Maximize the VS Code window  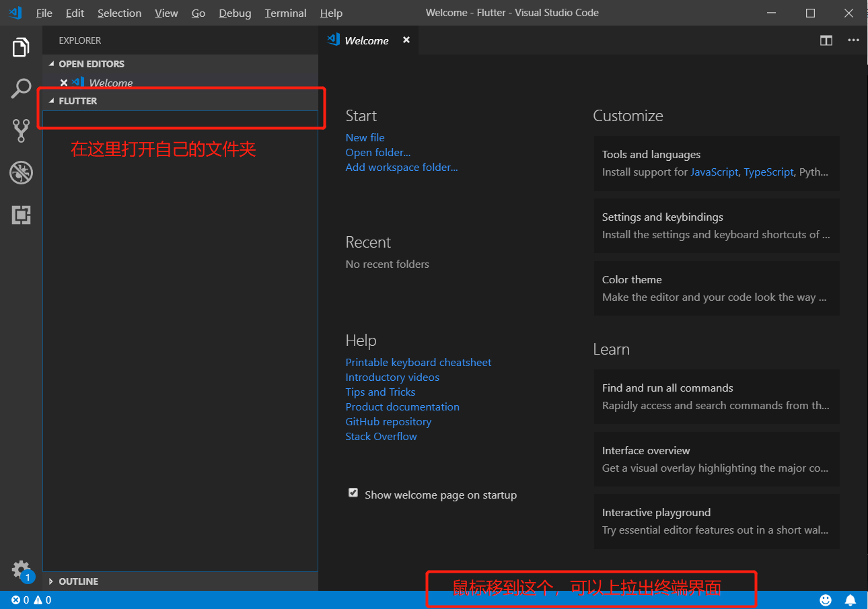click(x=810, y=13)
